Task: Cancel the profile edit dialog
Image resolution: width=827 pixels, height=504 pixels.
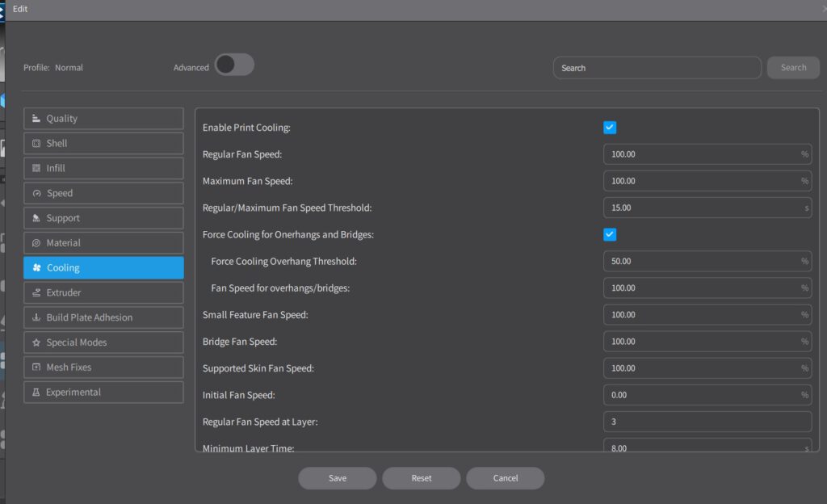Action: 505,478
